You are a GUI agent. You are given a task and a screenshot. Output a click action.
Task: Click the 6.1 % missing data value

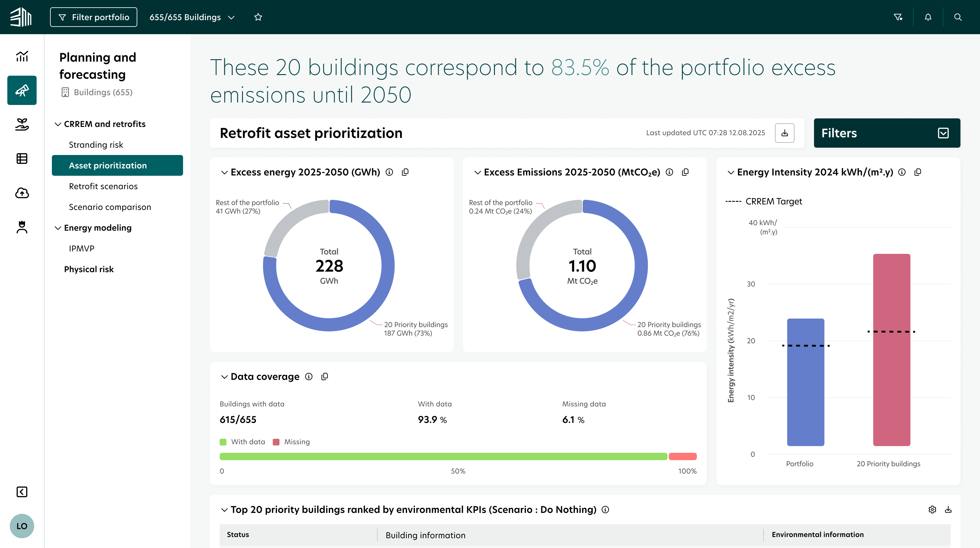coord(573,419)
